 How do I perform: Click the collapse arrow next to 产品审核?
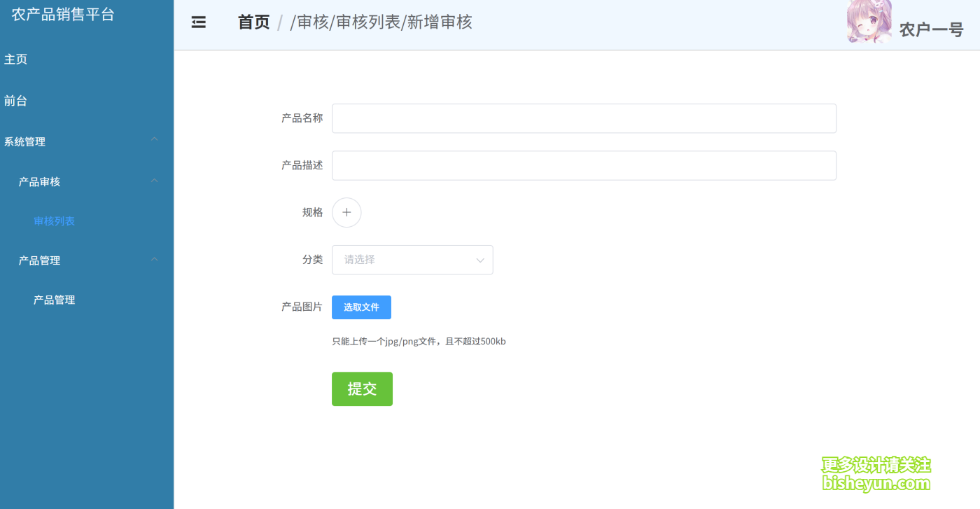click(x=154, y=181)
